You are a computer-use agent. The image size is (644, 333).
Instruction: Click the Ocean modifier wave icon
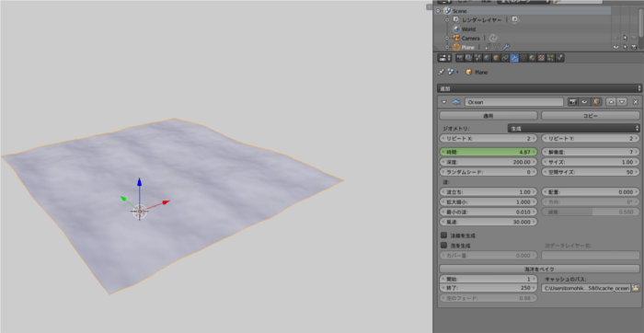click(456, 102)
